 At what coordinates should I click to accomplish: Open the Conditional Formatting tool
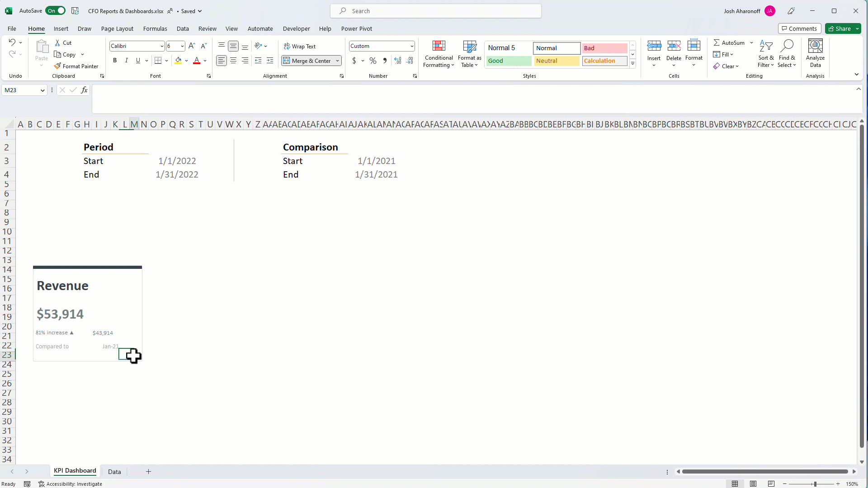pos(439,53)
